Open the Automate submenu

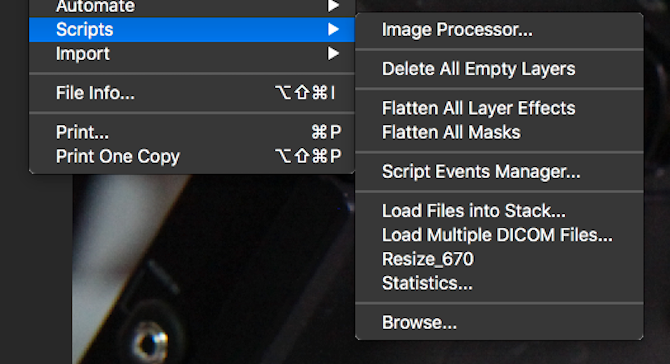tap(191, 7)
